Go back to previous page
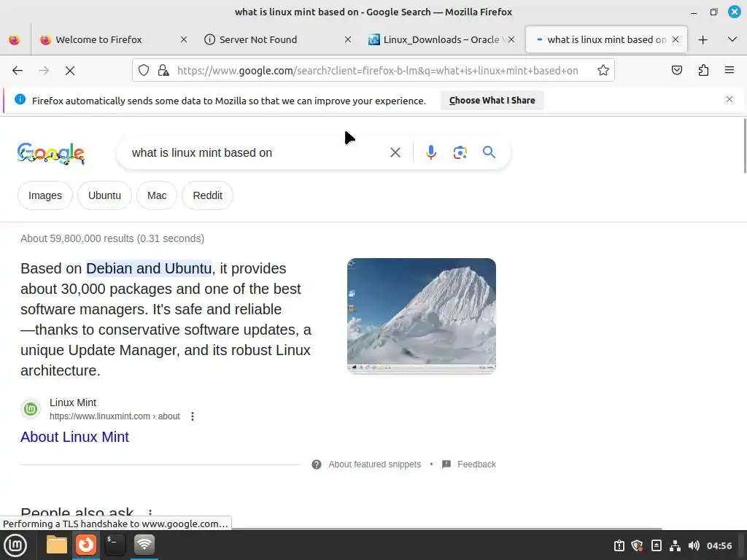747x560 pixels. coord(18,71)
